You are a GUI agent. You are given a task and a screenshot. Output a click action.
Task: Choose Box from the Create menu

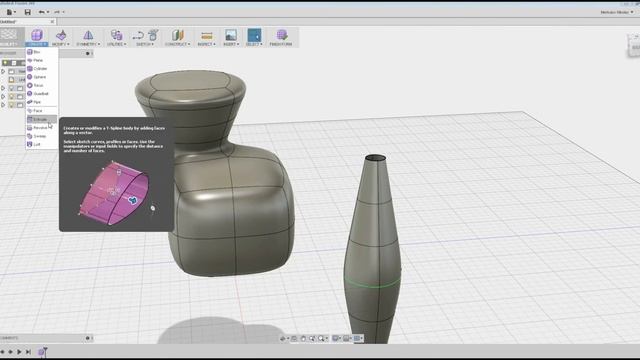click(42, 52)
